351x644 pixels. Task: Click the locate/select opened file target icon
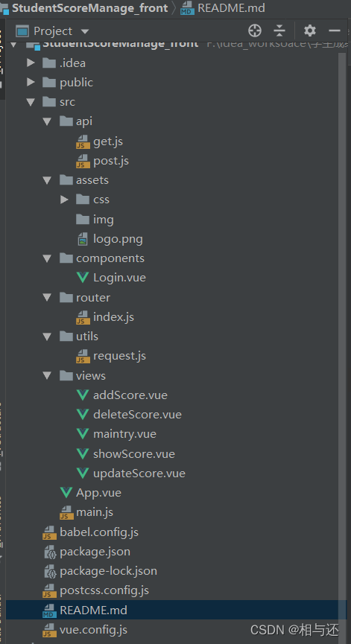(255, 31)
